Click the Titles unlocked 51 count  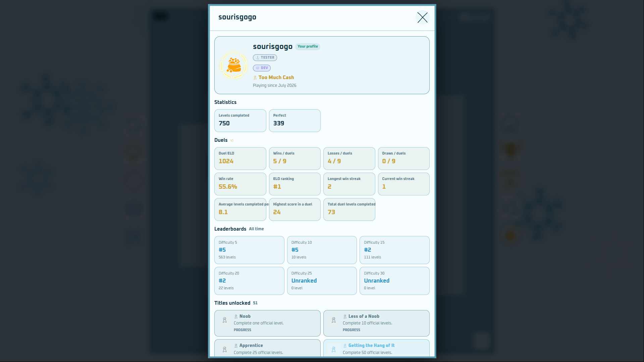(255, 303)
